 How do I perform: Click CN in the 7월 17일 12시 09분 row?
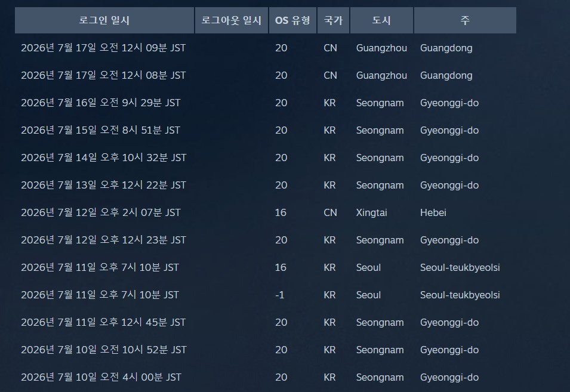pyautogui.click(x=330, y=48)
